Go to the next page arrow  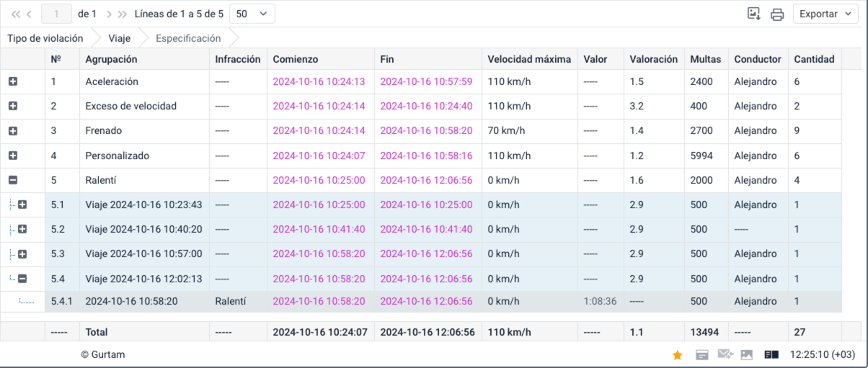coord(109,14)
